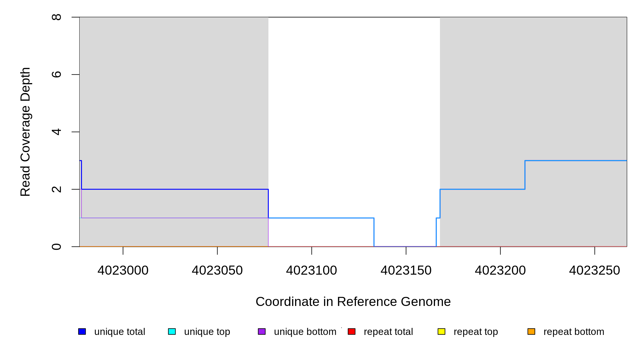The image size is (644, 351).
Task: Select the 4023150 x-axis tick label
Action: tap(406, 270)
